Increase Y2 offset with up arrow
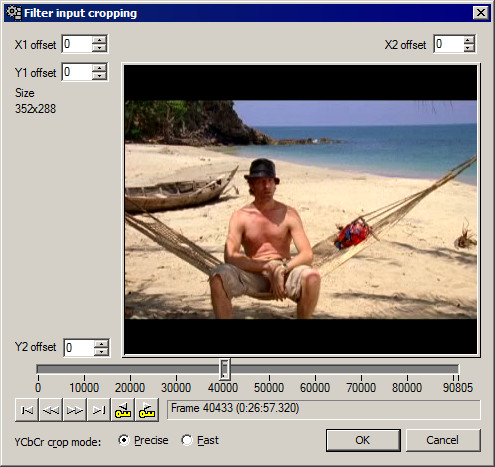The image size is (495, 467). click(x=101, y=344)
